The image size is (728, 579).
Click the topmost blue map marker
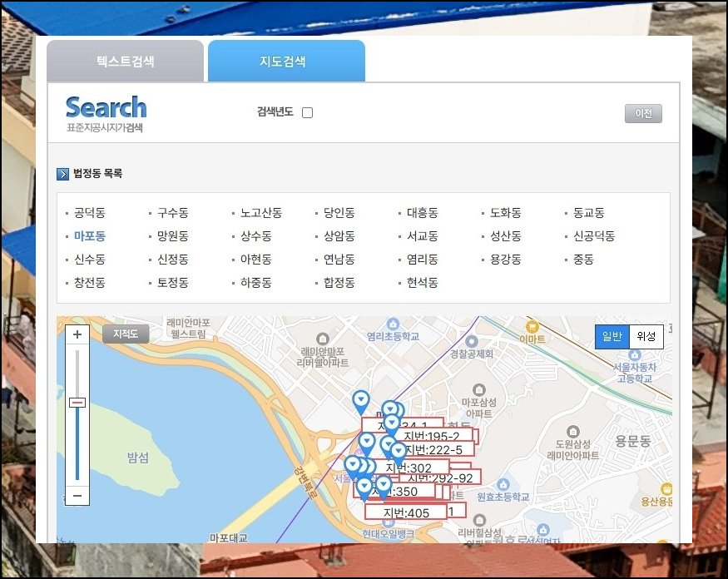coord(361,401)
